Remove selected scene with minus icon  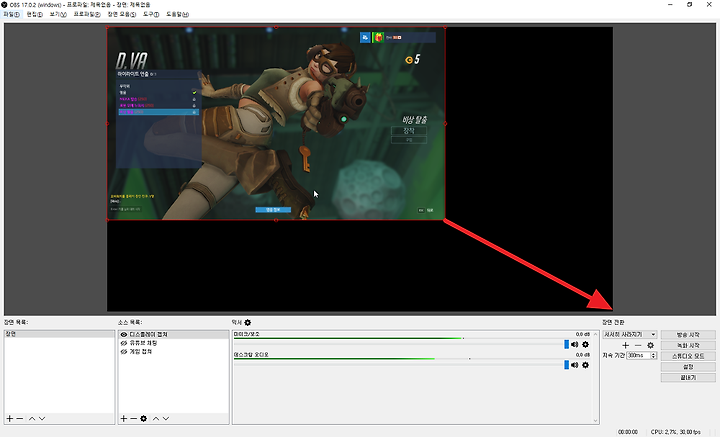19,419
